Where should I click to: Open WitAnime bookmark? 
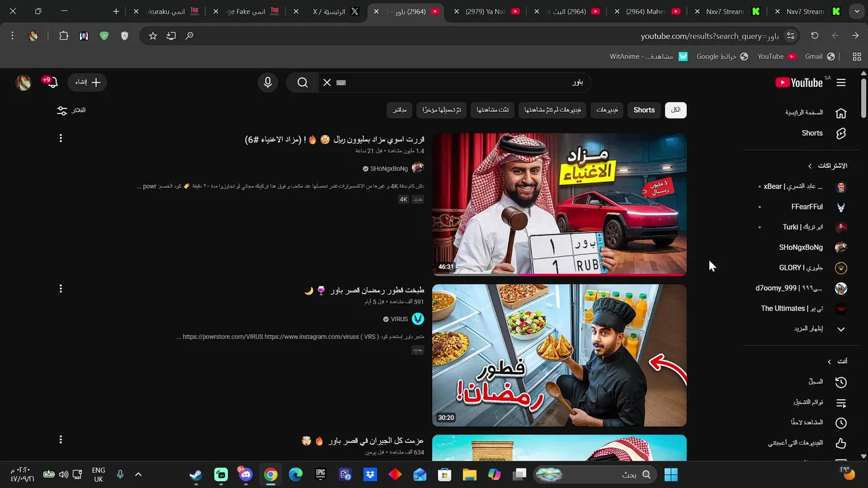[649, 56]
